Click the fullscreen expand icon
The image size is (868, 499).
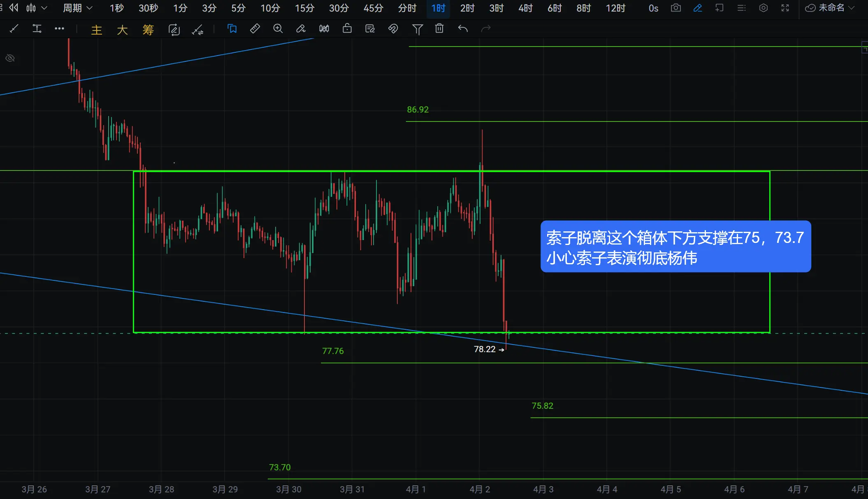(x=785, y=8)
